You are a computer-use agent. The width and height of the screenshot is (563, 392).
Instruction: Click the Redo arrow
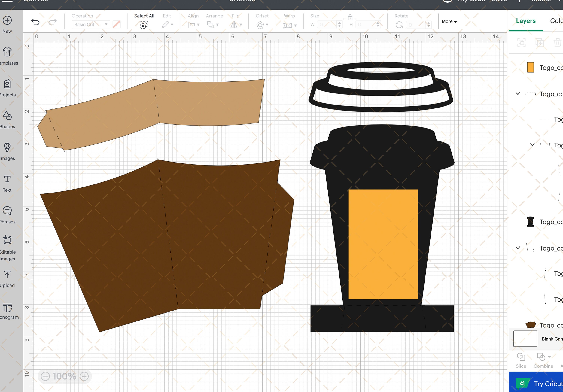pyautogui.click(x=52, y=22)
